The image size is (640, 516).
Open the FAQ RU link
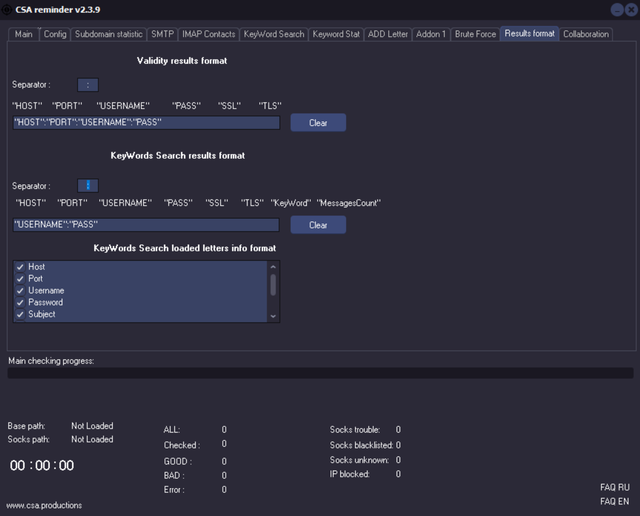click(615, 487)
